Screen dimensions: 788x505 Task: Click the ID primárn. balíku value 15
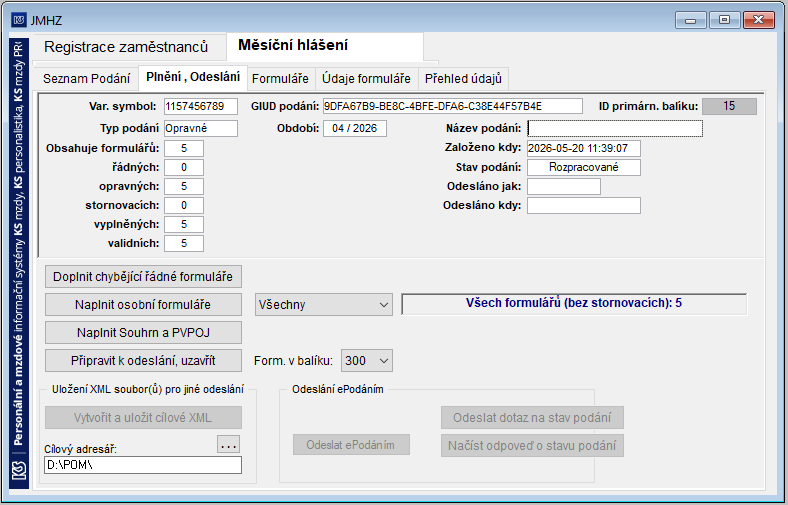729,107
